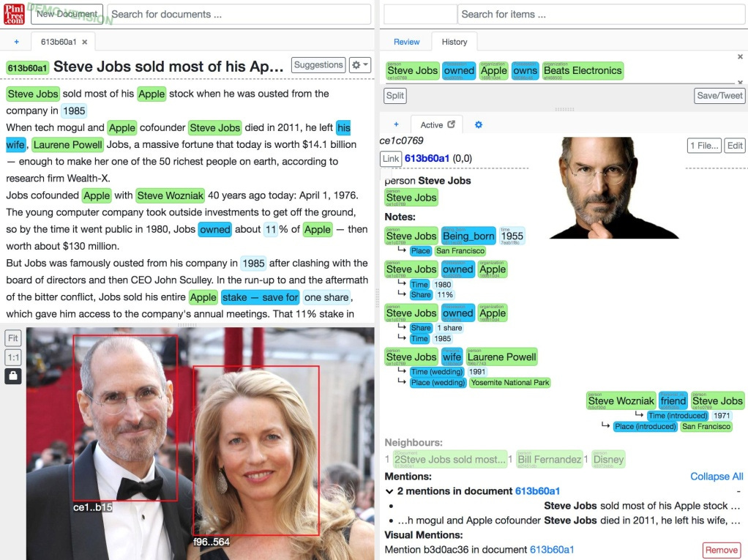Click the PiniTree.com logo
The image size is (748, 560).
[15, 14]
